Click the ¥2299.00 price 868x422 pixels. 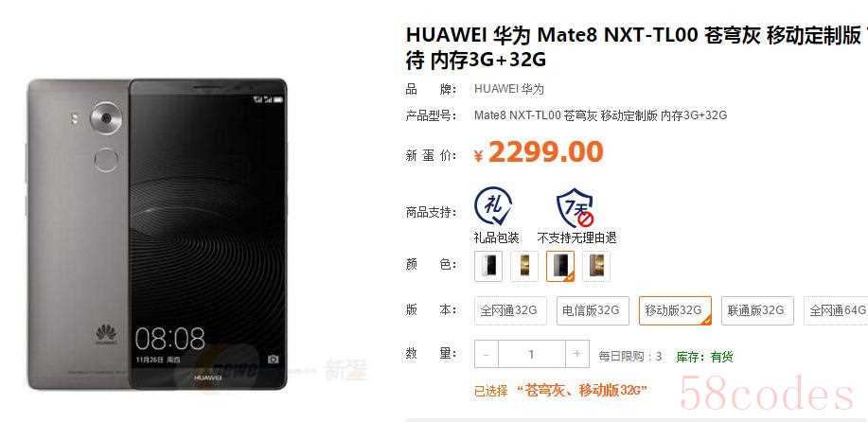(539, 152)
